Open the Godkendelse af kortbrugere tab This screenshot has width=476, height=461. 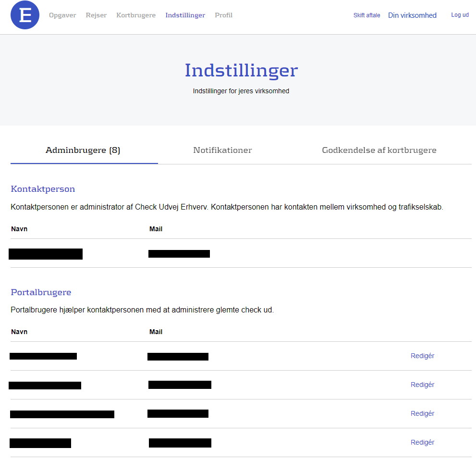coord(379,150)
